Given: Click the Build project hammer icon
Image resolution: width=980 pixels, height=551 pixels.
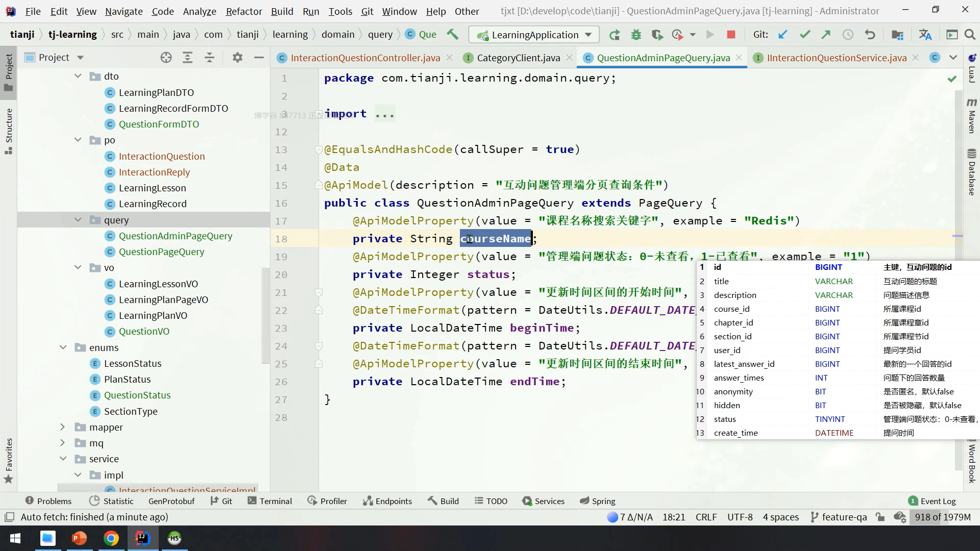Looking at the screenshot, I should click(452, 34).
